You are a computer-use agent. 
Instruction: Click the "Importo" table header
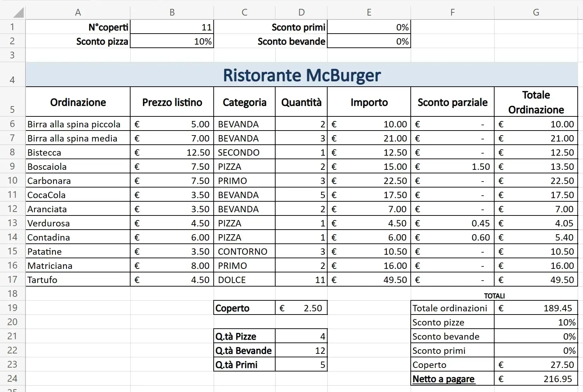(369, 102)
